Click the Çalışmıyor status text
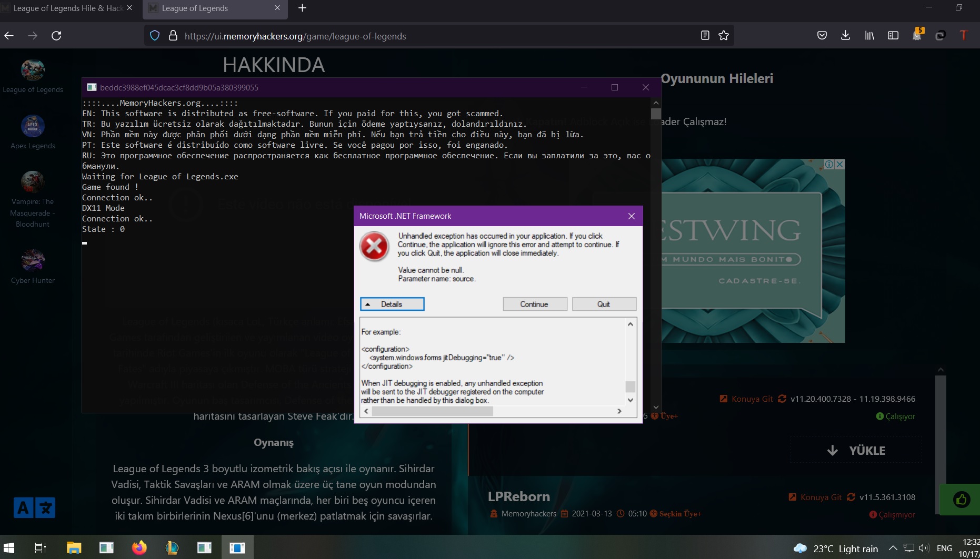This screenshot has height=559, width=980. [x=897, y=514]
